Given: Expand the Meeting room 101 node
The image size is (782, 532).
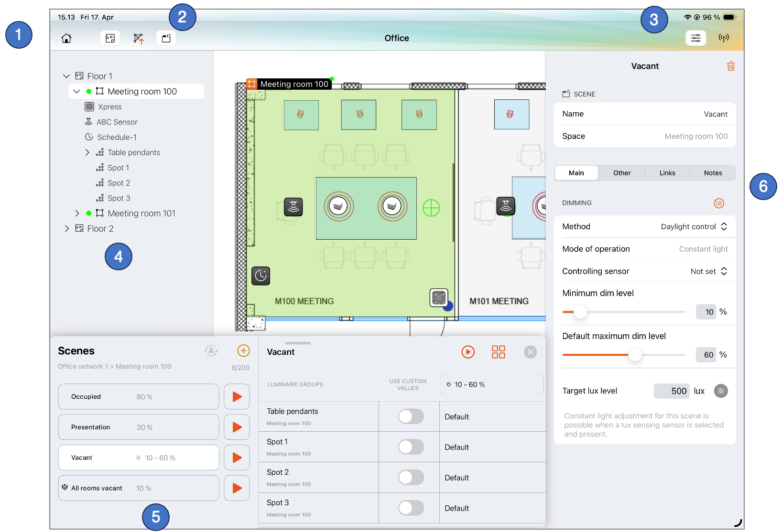Looking at the screenshot, I should (77, 213).
